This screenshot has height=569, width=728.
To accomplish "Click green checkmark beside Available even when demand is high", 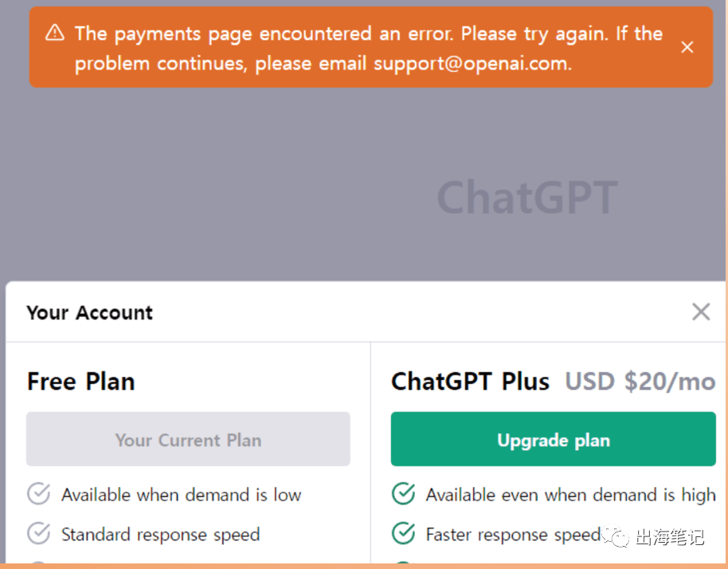I will tap(403, 494).
